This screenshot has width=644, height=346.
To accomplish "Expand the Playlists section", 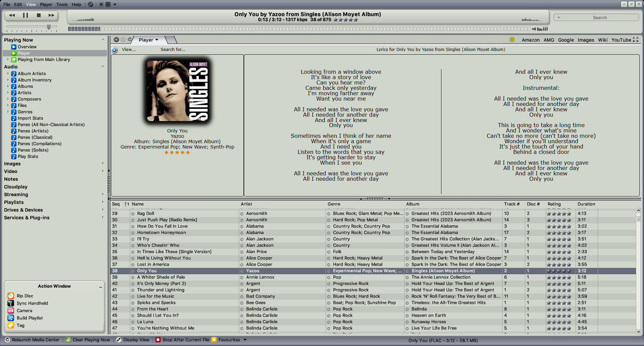I will coord(103,202).
